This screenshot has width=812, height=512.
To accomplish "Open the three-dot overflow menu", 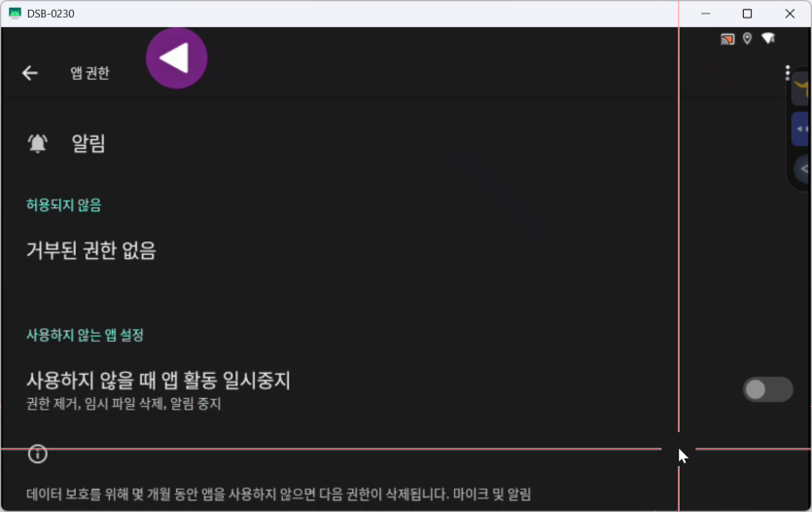I will click(x=787, y=73).
